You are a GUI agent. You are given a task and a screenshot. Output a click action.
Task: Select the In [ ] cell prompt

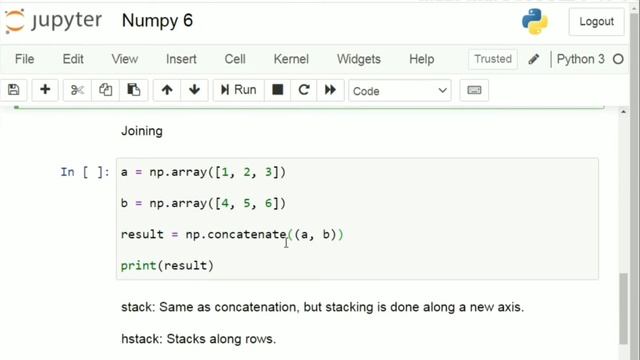coord(85,172)
